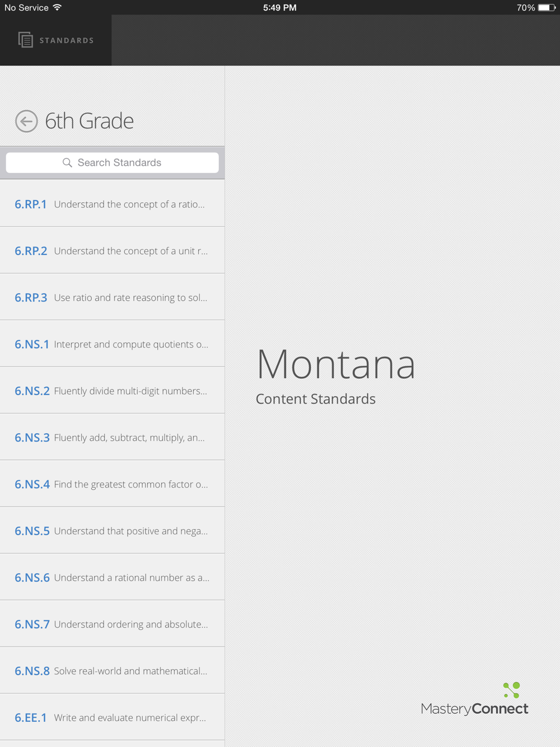
Task: Click the MasteryConnect logo
Action: pos(474,699)
